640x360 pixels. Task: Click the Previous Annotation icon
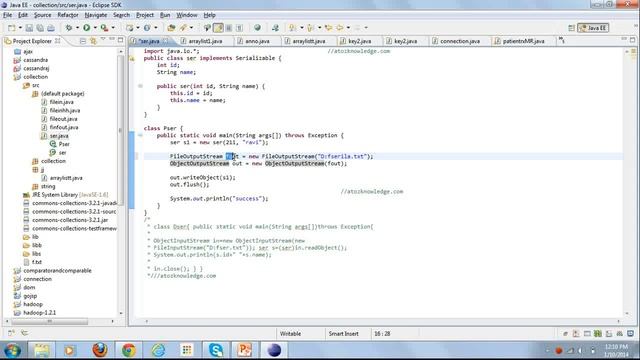point(311,28)
